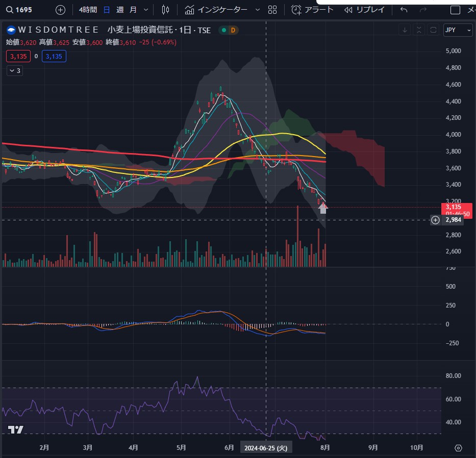The height and width of the screenshot is (458, 476).
Task: Undo the last chart action
Action: tap(404, 10)
